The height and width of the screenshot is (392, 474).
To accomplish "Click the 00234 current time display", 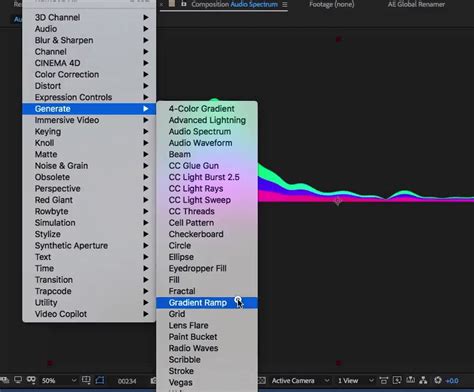I will [127, 381].
